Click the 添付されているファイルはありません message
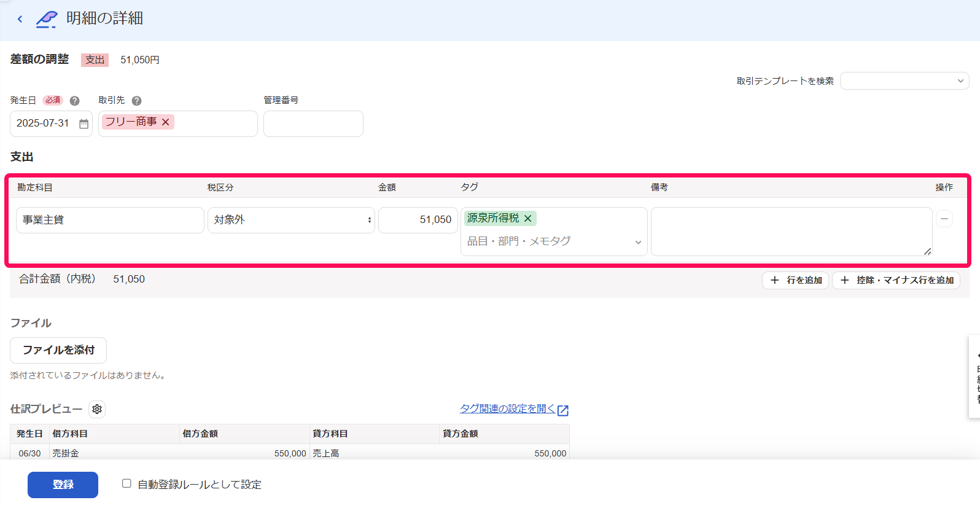 point(89,375)
